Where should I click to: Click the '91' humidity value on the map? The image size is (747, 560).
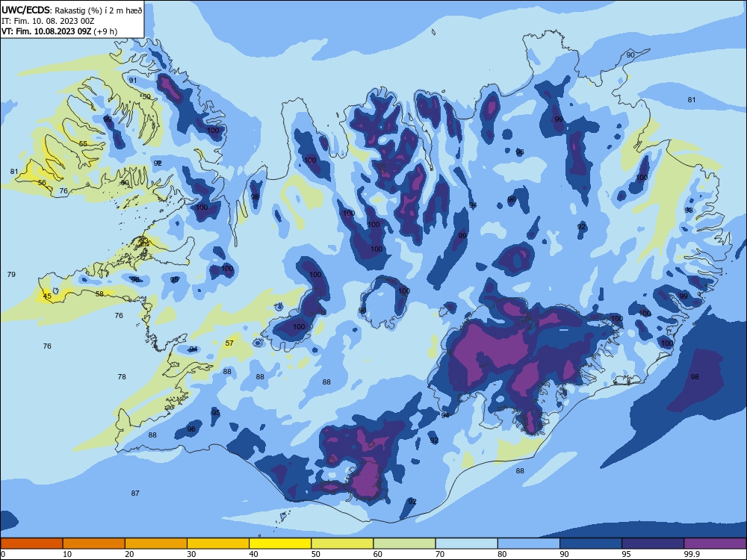tap(133, 80)
